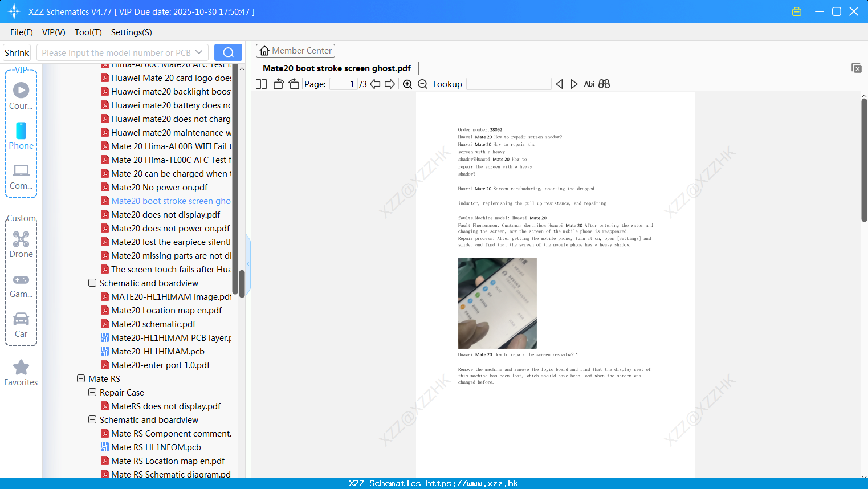
Task: Open the Settings menu
Action: click(132, 32)
